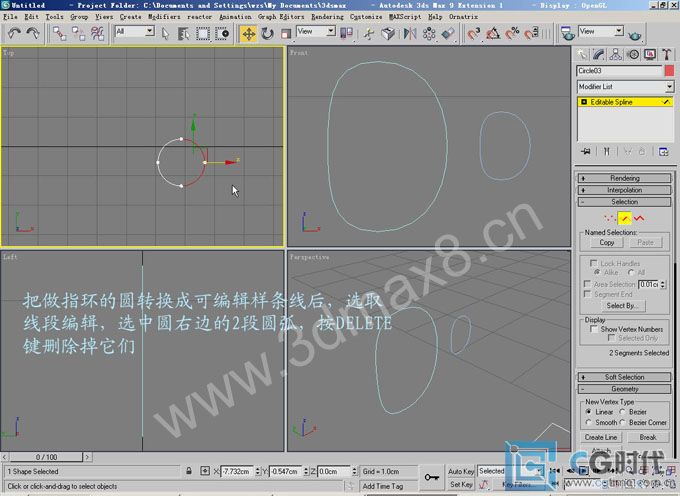Viewport: 680px width, 496px height.
Task: Select the Smooth vertex type radio
Action: point(588,422)
